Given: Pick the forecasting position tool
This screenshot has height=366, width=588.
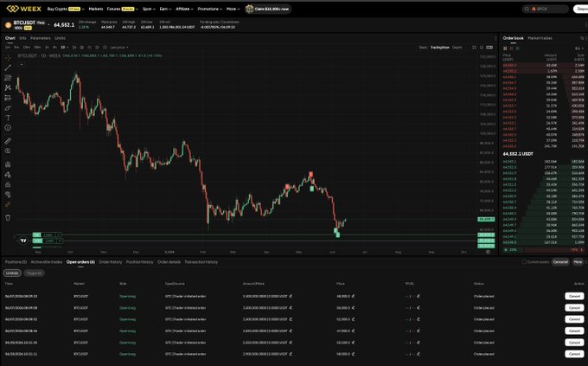Looking at the screenshot, I should [8, 98].
